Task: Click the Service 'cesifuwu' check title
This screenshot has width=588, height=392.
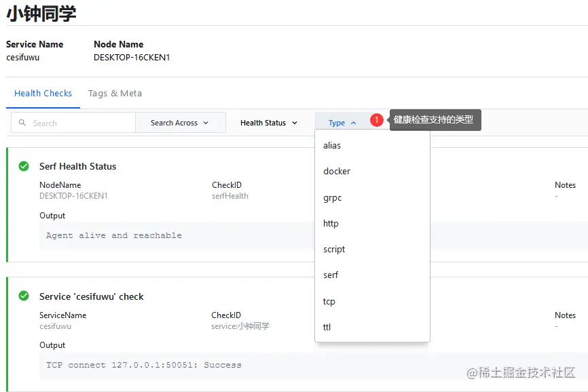Action: pos(92,296)
